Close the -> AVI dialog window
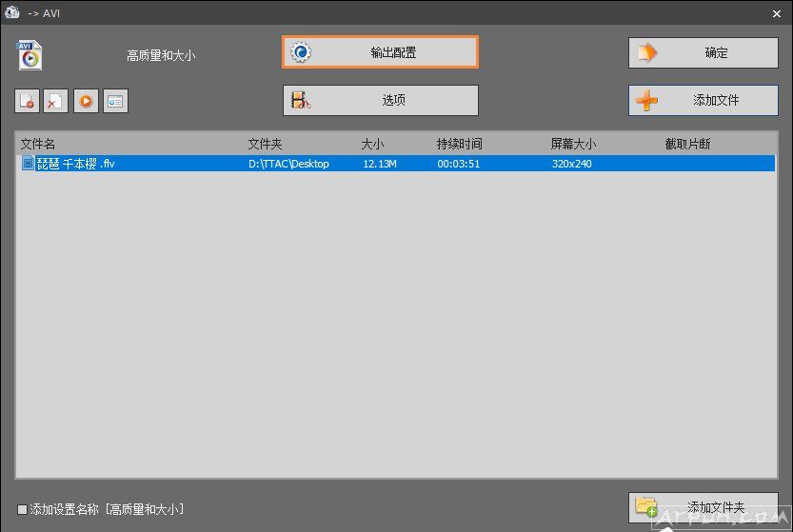 click(x=777, y=13)
